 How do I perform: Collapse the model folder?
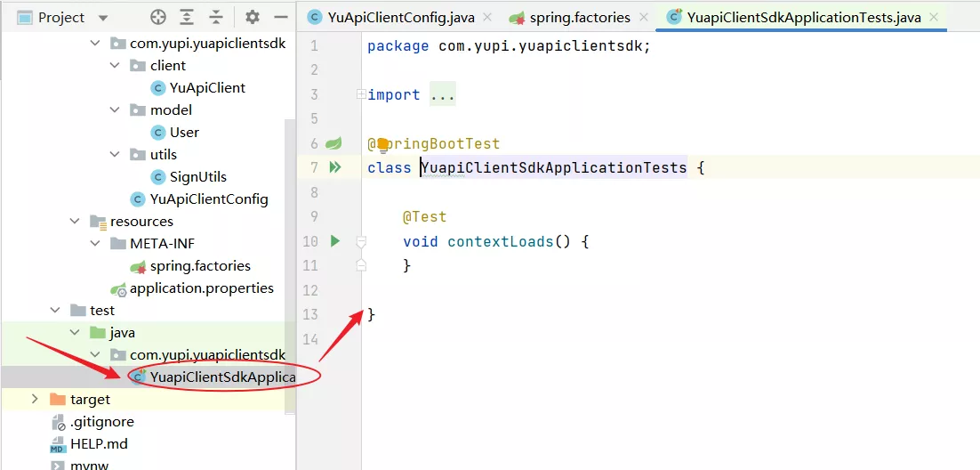(x=115, y=110)
